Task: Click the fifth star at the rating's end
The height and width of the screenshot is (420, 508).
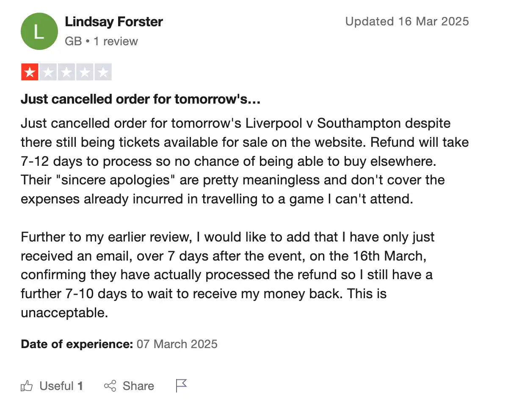Action: pos(103,71)
